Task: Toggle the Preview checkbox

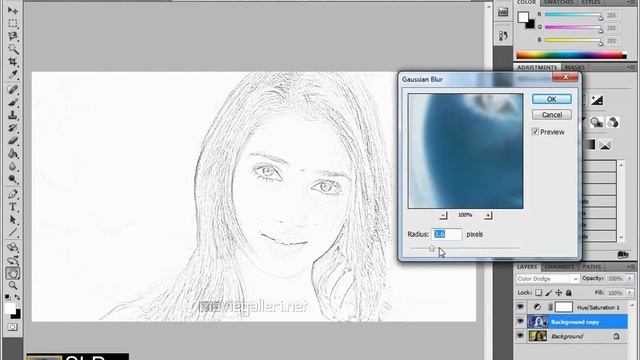Action: pyautogui.click(x=535, y=131)
